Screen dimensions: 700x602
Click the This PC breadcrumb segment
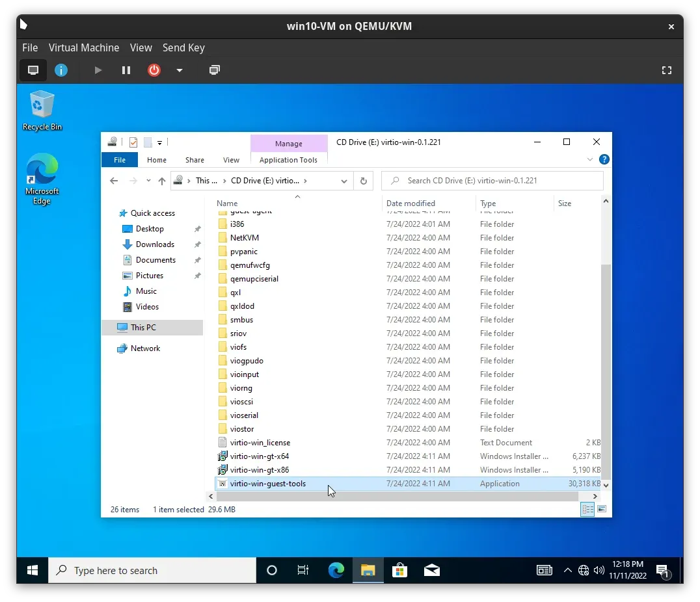pos(206,181)
